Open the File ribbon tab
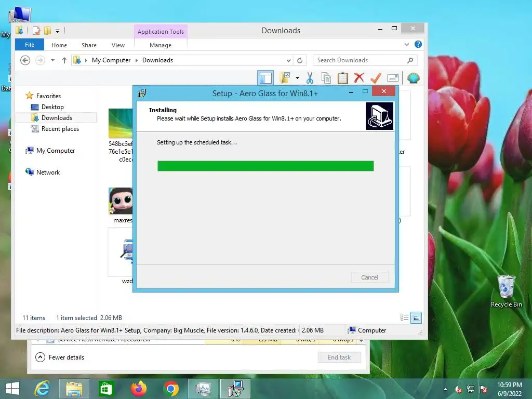 pos(30,45)
